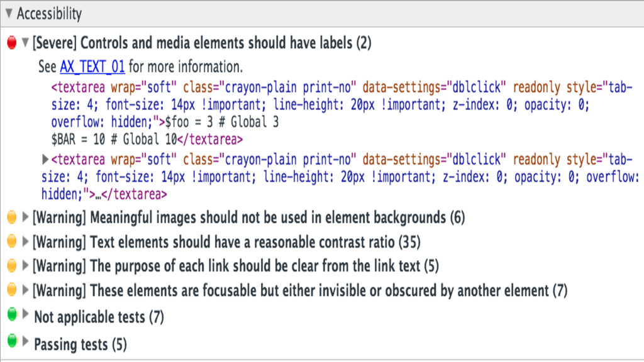Select the first textarea element code
Viewport: 644px width, 362px height.
pos(341,113)
